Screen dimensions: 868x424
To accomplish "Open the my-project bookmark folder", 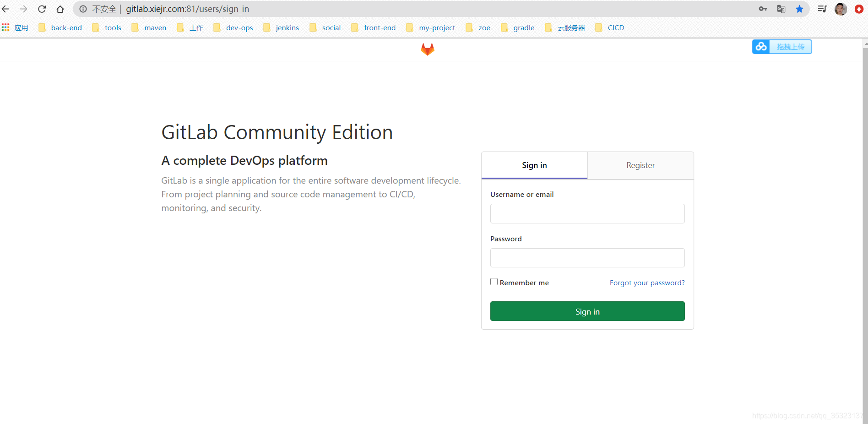I will click(x=431, y=27).
